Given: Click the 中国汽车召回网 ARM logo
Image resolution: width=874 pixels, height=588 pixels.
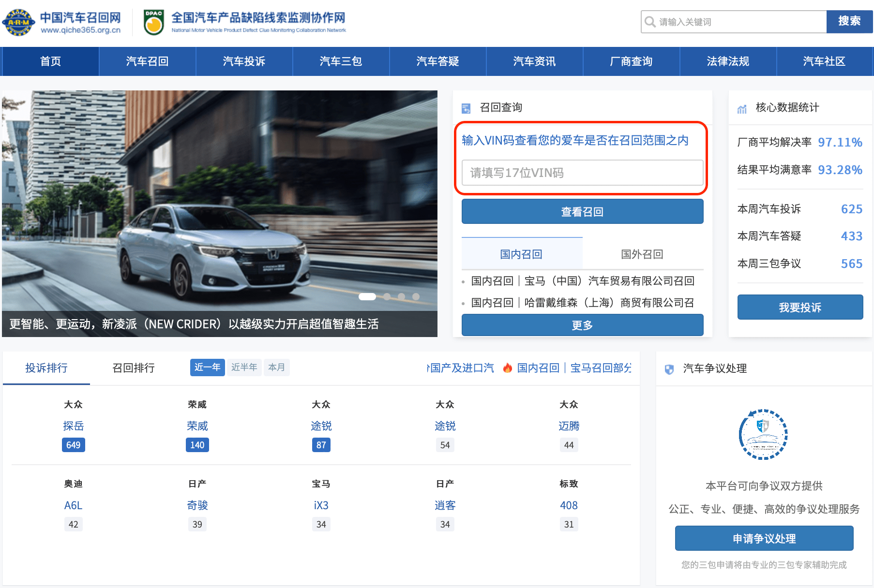Looking at the screenshot, I should pyautogui.click(x=18, y=22).
